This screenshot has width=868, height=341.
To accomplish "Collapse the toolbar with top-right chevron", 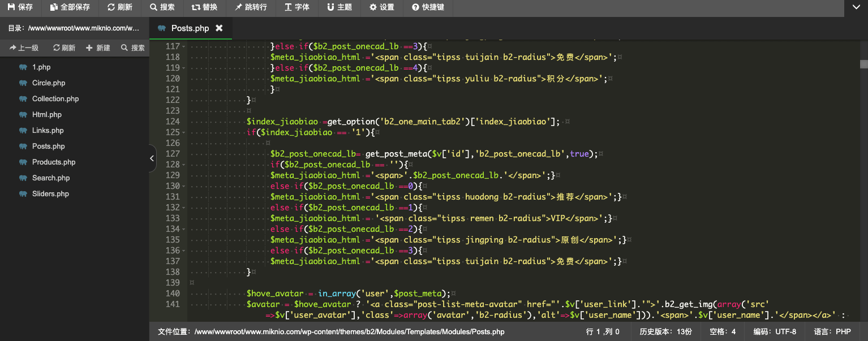I will click(x=856, y=7).
